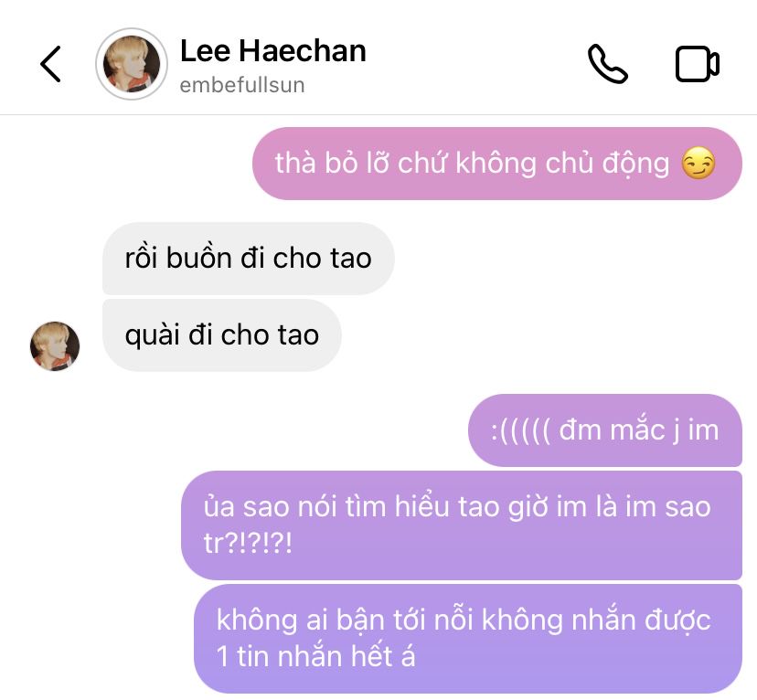Tap the 'tr?!?!?!' line of purple message
The image size is (757, 700).
(248, 543)
